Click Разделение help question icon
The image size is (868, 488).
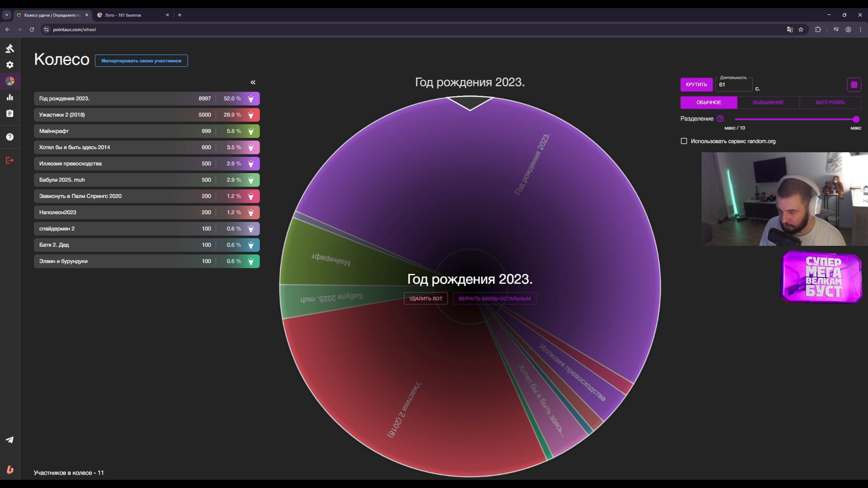click(720, 119)
